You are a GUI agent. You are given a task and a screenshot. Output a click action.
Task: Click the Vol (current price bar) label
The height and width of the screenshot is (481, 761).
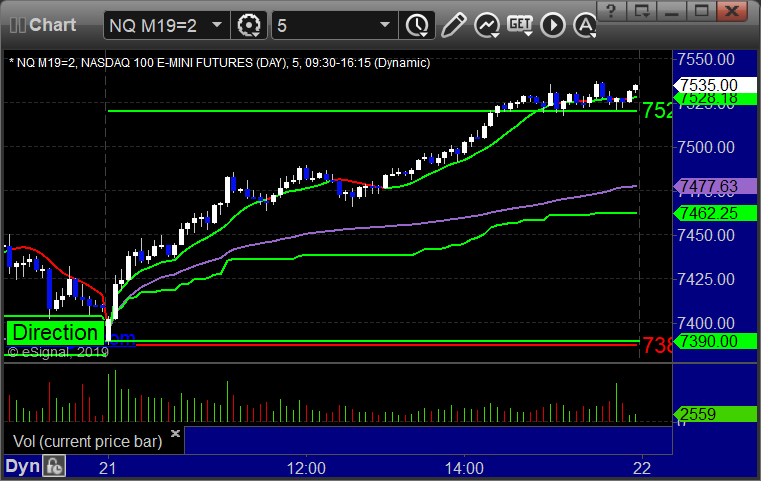[x=87, y=441]
